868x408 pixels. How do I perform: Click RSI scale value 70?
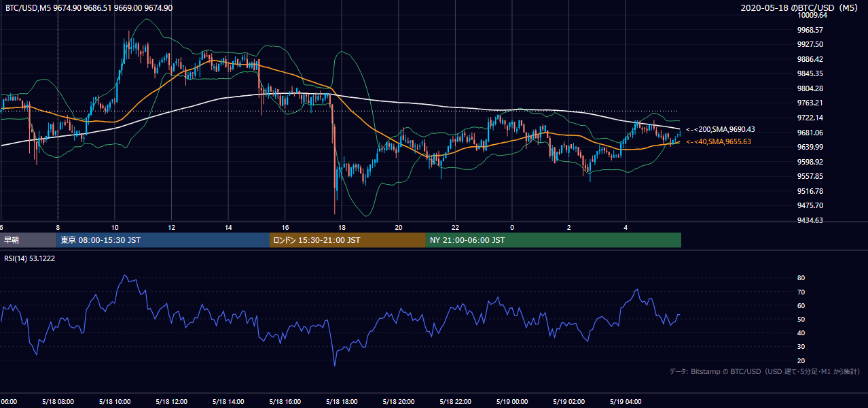tap(801, 292)
